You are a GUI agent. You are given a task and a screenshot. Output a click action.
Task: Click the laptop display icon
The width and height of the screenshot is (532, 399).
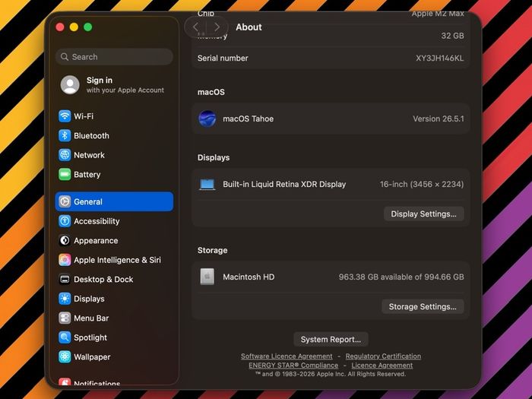tap(207, 185)
